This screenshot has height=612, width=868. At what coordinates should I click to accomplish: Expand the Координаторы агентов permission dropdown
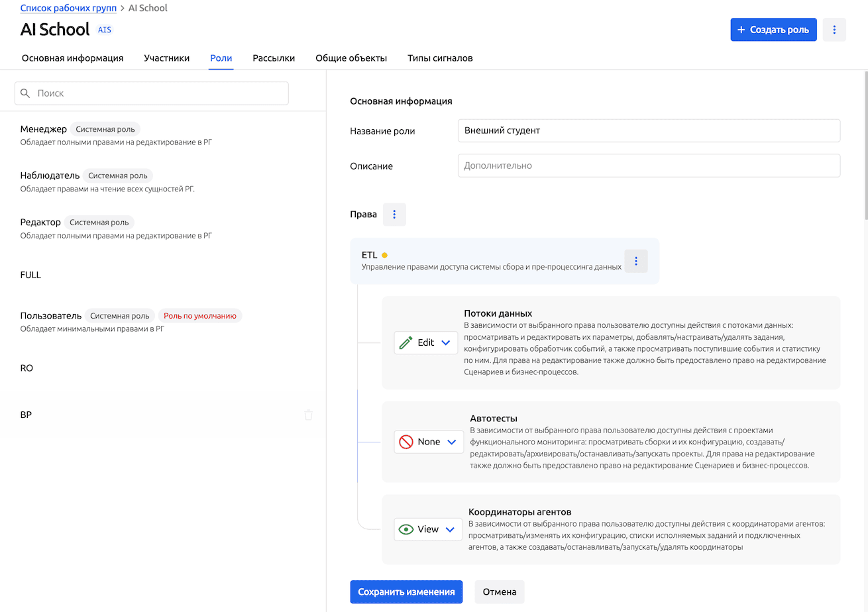point(450,529)
